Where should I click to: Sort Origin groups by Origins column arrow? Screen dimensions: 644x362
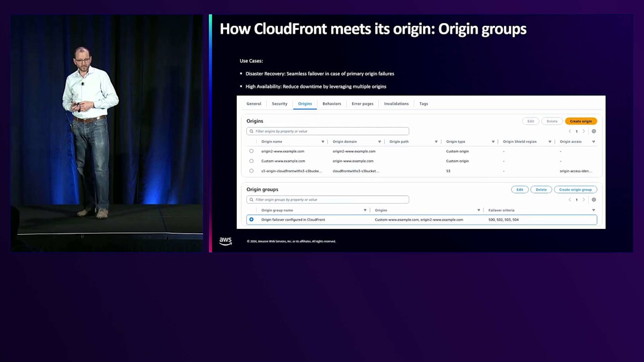click(479, 210)
